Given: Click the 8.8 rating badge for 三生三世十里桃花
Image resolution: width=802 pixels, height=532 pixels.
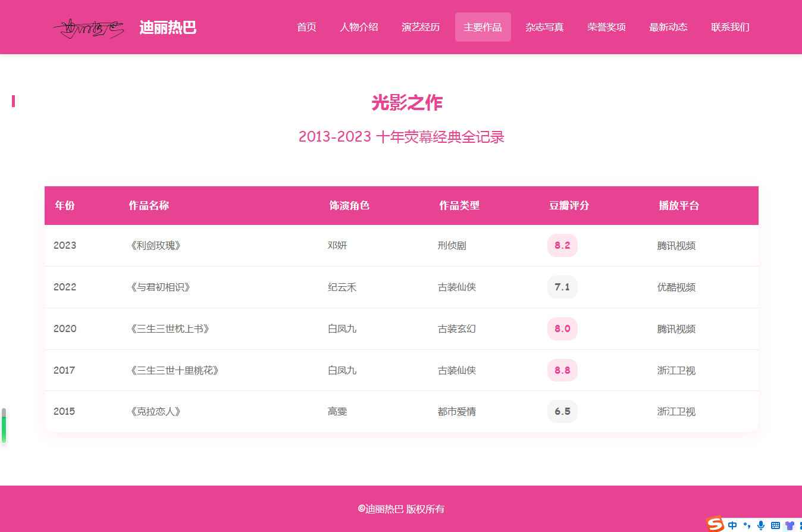Looking at the screenshot, I should point(562,370).
